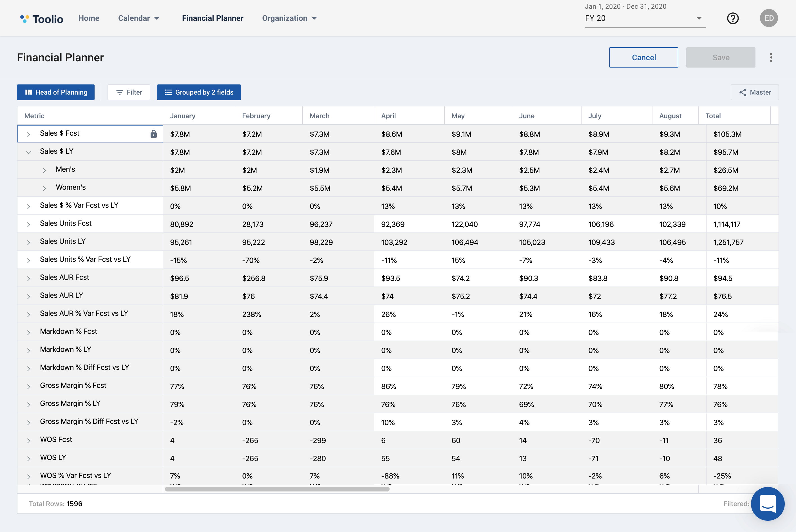Click the Cancel button
Viewport: 796px width, 532px height.
tap(644, 57)
